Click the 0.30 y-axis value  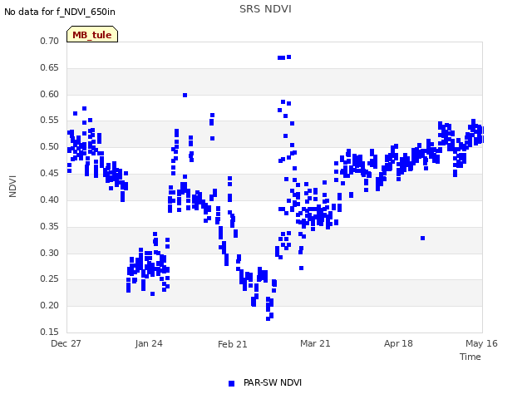(49, 253)
